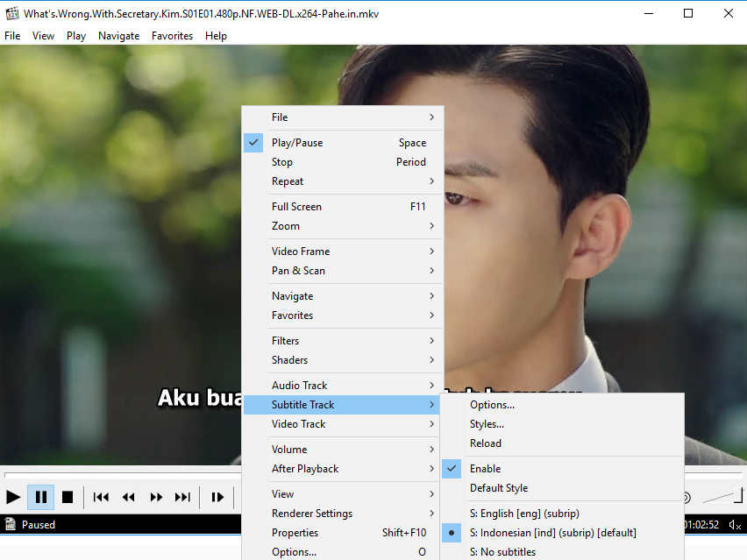Click the Play button in the control bar

pyautogui.click(x=13, y=497)
